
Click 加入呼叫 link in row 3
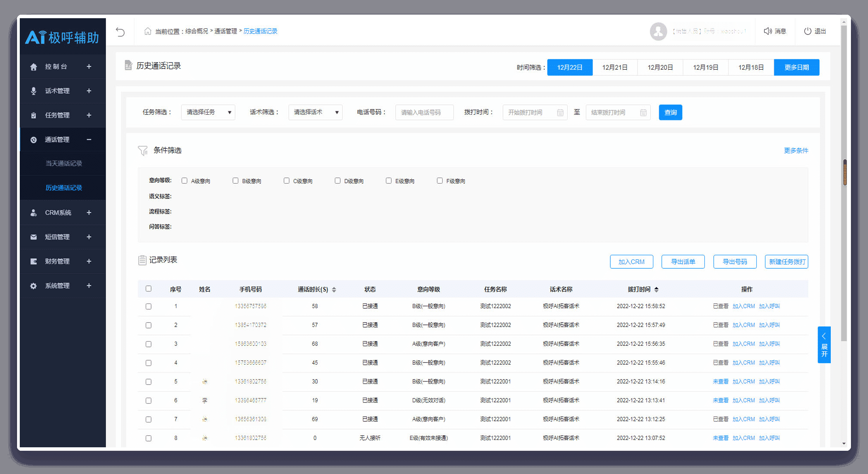pyautogui.click(x=769, y=344)
